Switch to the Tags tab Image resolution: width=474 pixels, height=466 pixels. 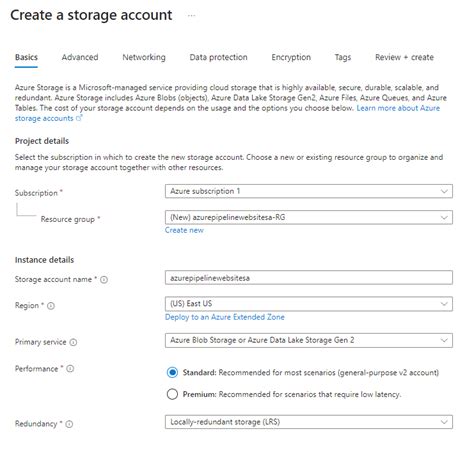click(343, 57)
